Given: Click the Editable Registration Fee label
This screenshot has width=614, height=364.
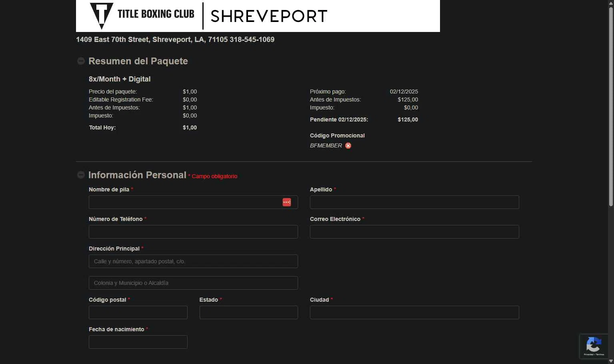Looking at the screenshot, I should click(x=121, y=100).
